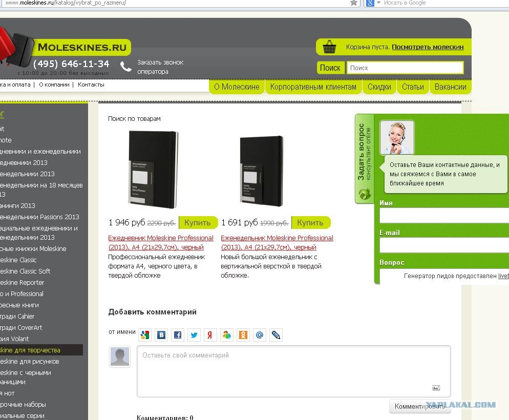Buy the daily planner for 1 946 руб
The height and width of the screenshot is (420, 509).
coord(198,223)
